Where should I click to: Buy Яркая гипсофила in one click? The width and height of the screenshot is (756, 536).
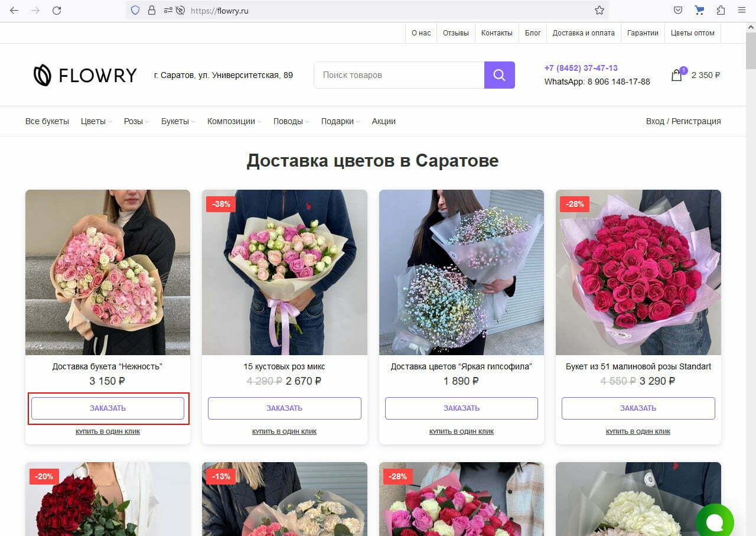[x=461, y=431]
